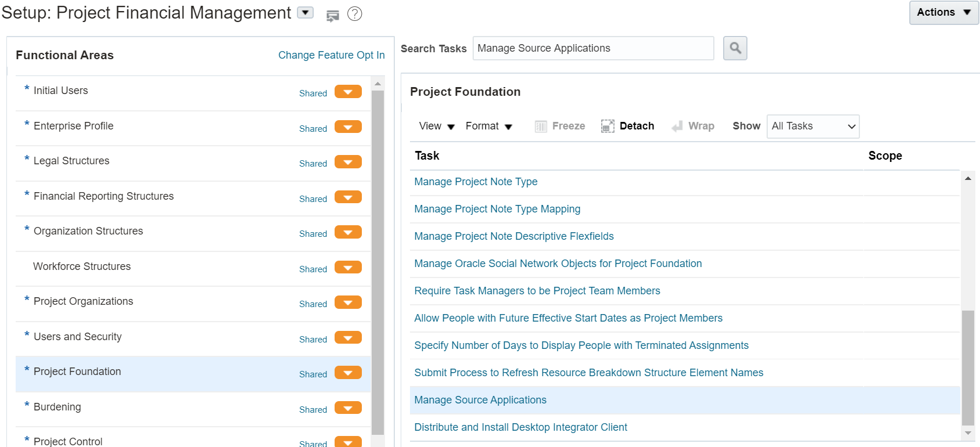Open the Show All Tasks dropdown

[813, 126]
